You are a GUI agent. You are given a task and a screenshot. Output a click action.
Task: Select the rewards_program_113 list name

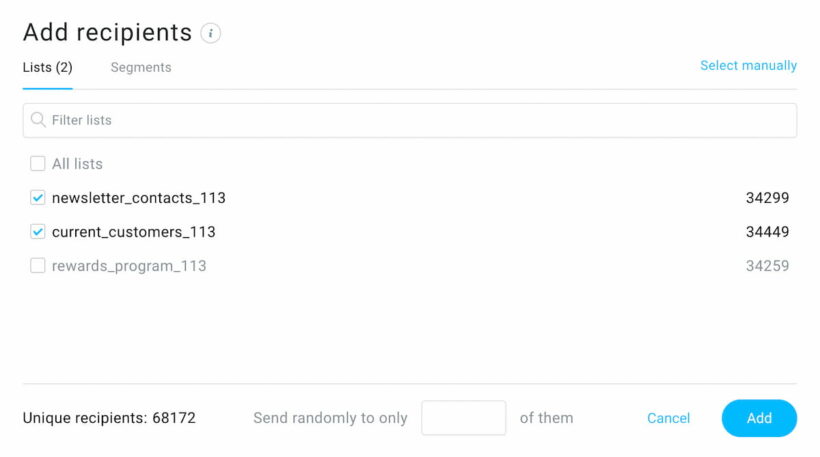(x=129, y=266)
